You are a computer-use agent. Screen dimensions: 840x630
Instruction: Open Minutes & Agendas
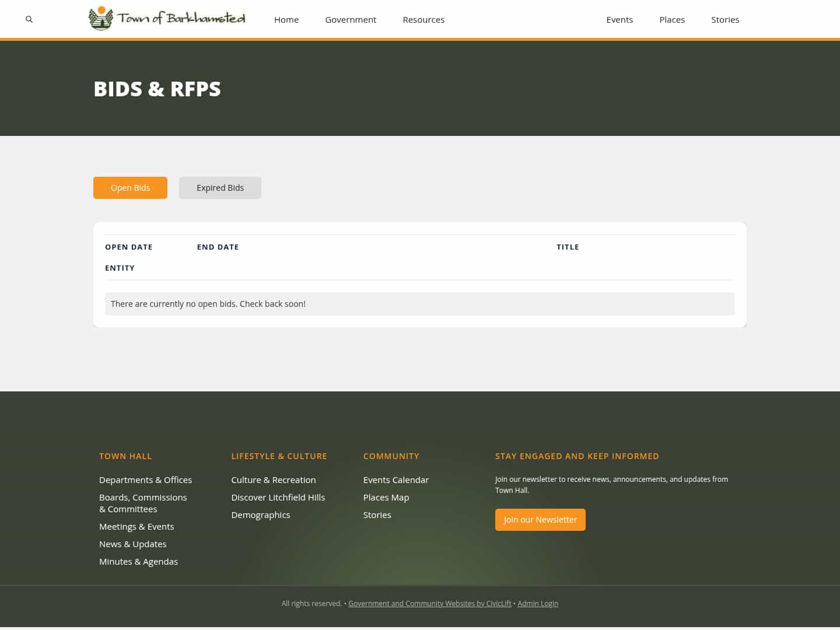pos(138,561)
